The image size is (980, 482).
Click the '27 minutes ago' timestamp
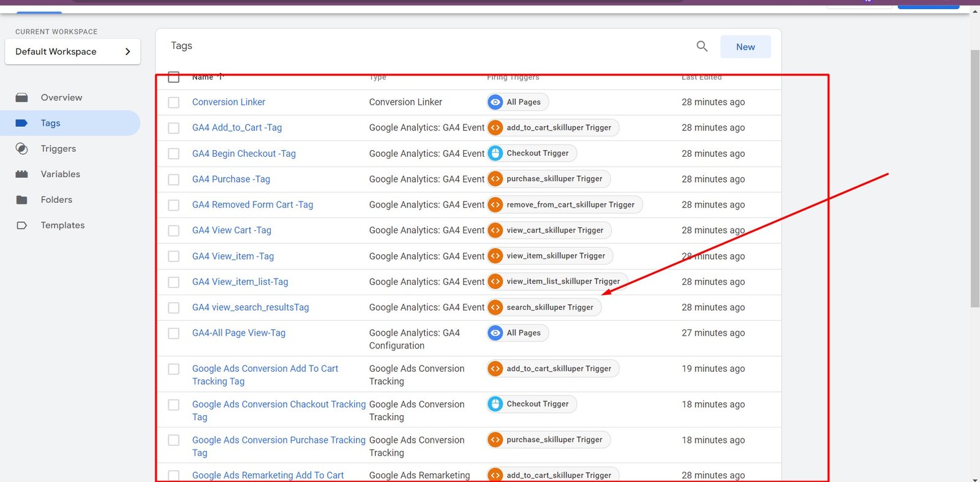[714, 333]
